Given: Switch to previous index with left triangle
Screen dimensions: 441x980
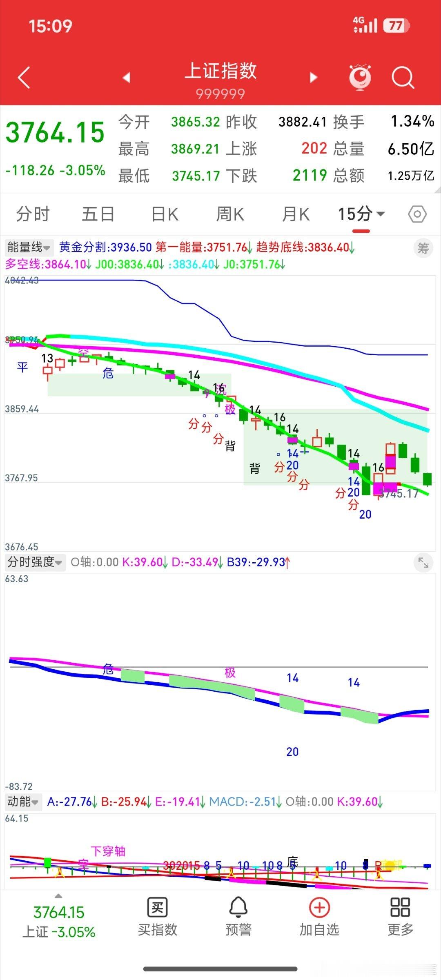Looking at the screenshot, I should 127,77.
